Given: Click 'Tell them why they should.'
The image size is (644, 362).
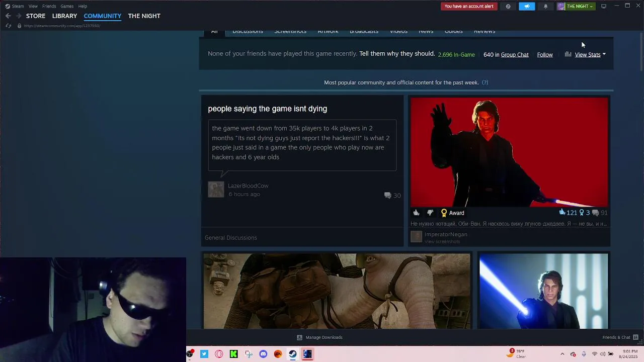Looking at the screenshot, I should (397, 54).
